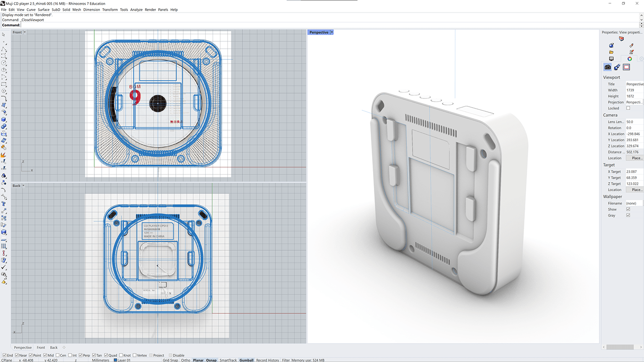Click the Place button for camera Location
This screenshot has width=644, height=362.
[635, 158]
